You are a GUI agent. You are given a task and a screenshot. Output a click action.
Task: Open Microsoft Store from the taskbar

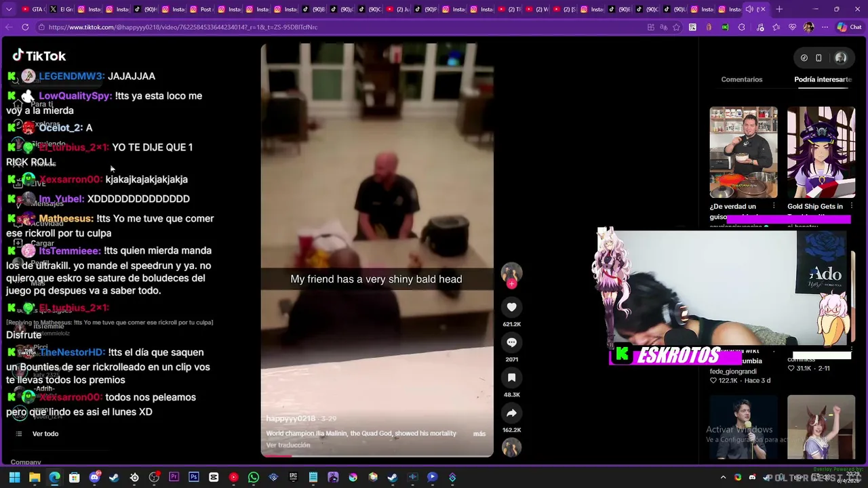75,478
